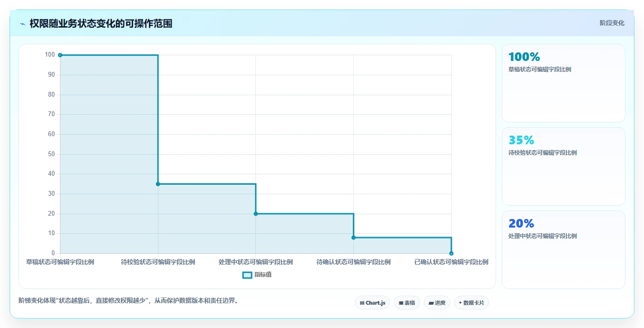Click the 数据卡片 tag star icon
Viewport: 644px width, 328px height.
click(x=460, y=303)
